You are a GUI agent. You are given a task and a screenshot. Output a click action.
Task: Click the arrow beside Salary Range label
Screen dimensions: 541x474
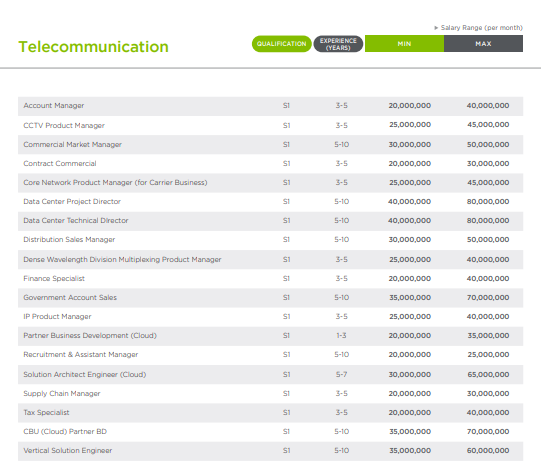[436, 28]
